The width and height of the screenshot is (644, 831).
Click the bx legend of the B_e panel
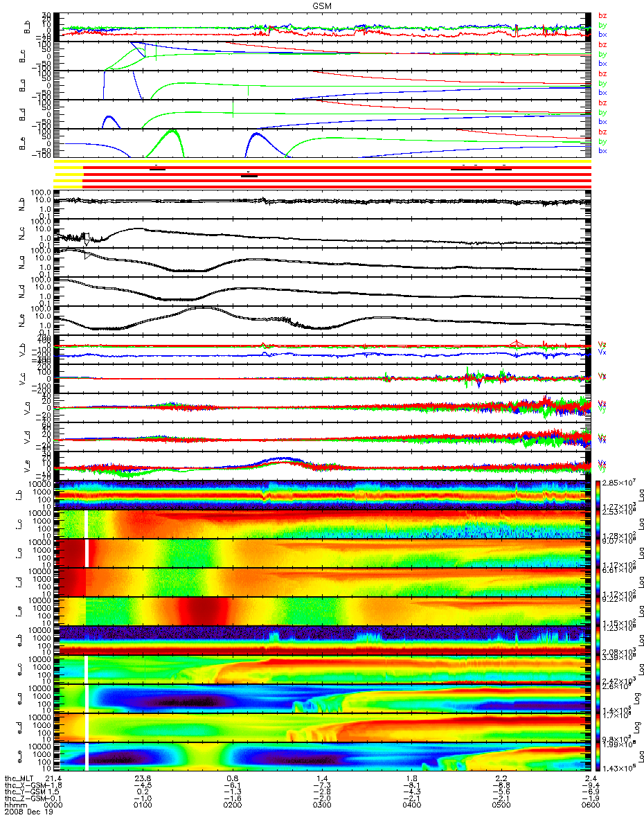[x=602, y=150]
